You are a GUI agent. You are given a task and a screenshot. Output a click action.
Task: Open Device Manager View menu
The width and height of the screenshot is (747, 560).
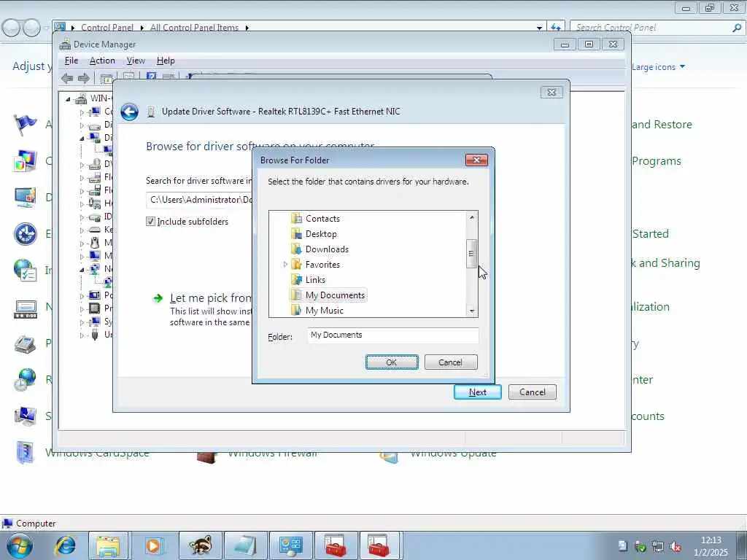136,61
